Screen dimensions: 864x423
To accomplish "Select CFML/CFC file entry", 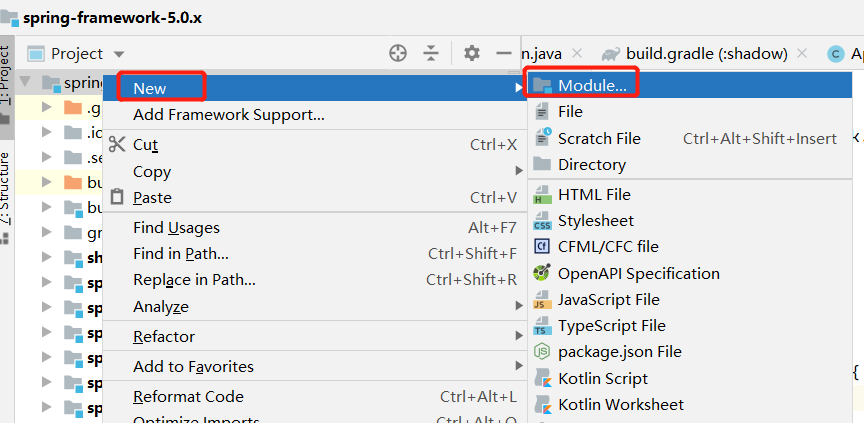I will point(690,247).
